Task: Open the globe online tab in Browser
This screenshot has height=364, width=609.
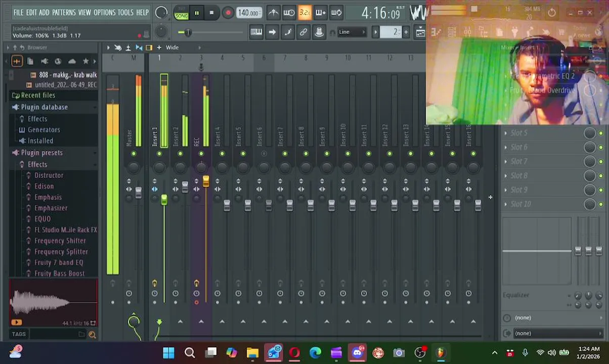Action: coord(58,61)
